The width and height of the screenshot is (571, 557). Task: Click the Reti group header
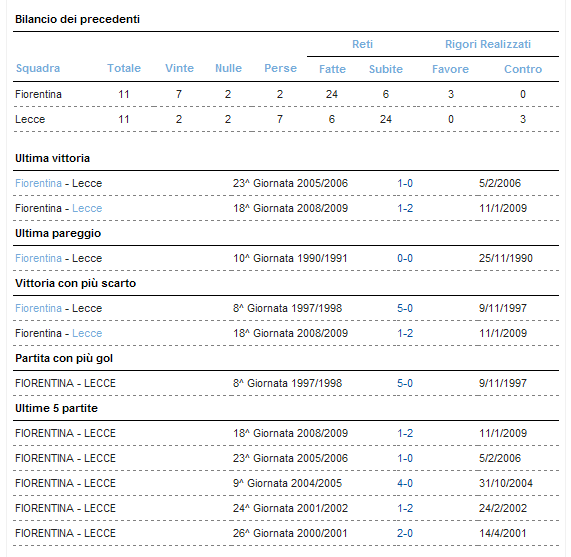pos(362,44)
